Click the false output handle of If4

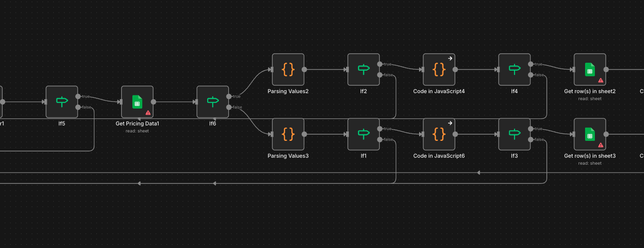point(531,75)
